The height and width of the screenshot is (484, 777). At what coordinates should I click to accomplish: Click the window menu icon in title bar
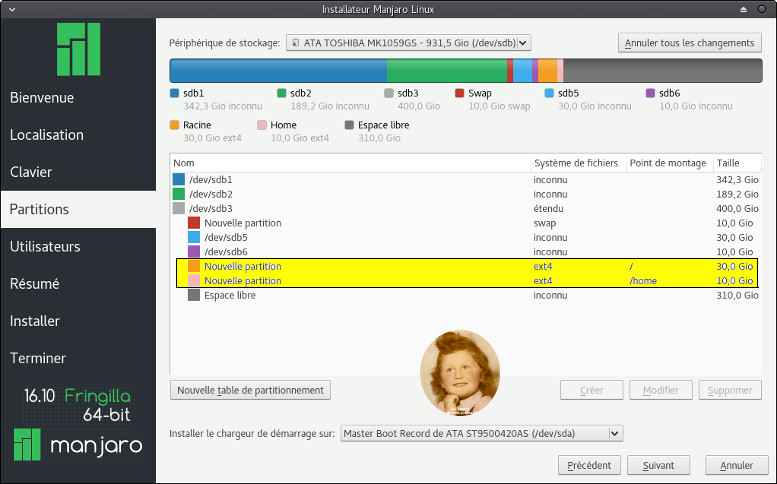pyautogui.click(x=11, y=9)
